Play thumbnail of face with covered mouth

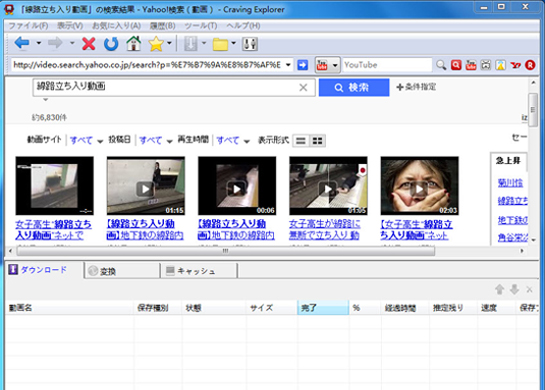[x=420, y=186]
